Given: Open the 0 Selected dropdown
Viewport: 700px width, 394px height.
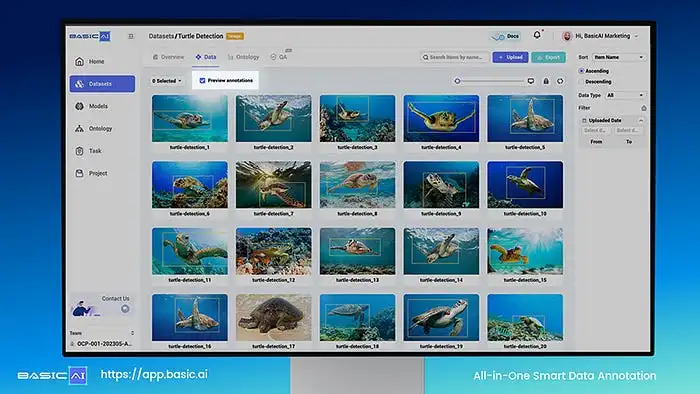Looking at the screenshot, I should [167, 81].
